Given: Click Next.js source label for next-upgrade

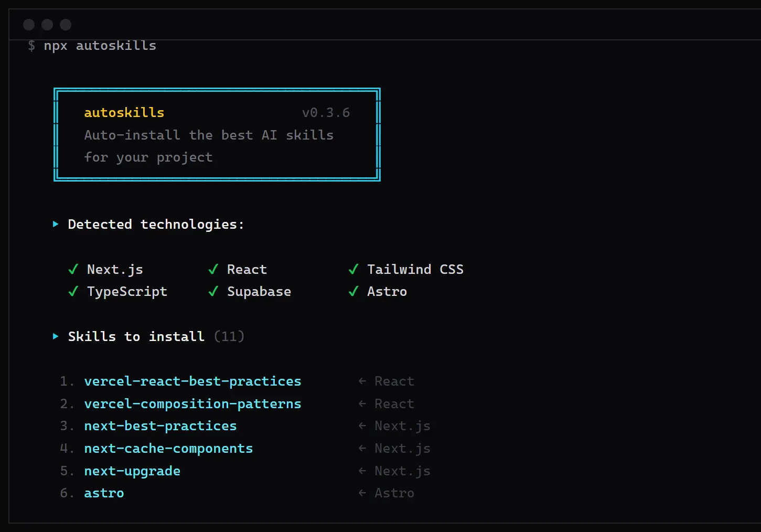Looking at the screenshot, I should pos(403,471).
